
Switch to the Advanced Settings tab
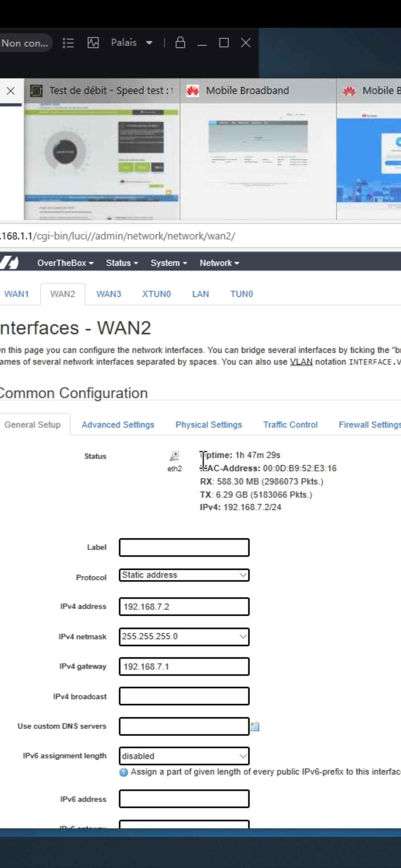pos(118,425)
